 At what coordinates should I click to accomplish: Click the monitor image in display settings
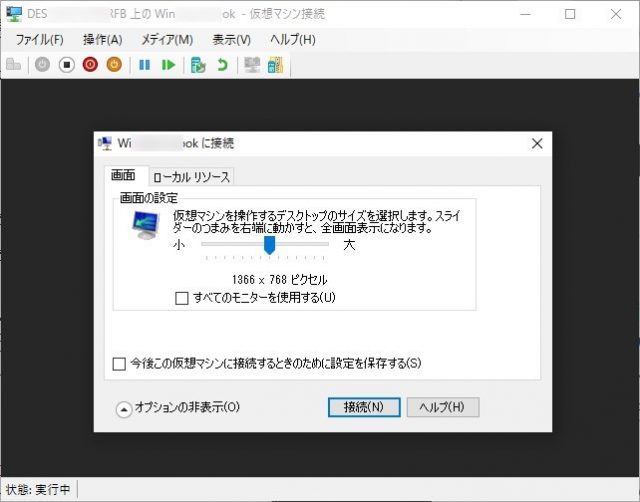(146, 225)
